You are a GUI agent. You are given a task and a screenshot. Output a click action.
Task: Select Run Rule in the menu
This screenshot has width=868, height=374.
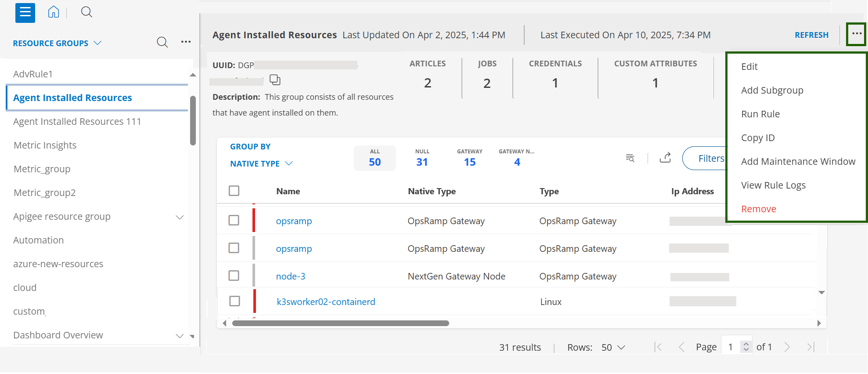click(x=760, y=114)
